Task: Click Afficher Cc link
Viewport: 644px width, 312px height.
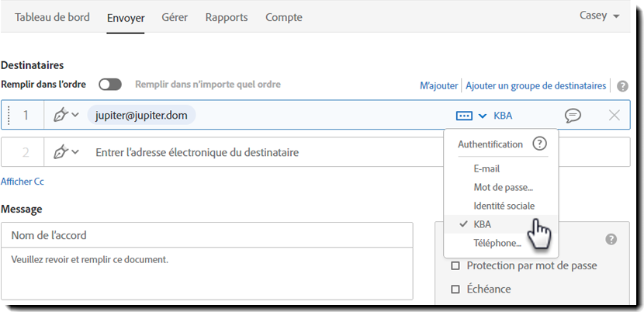Action: (x=23, y=181)
